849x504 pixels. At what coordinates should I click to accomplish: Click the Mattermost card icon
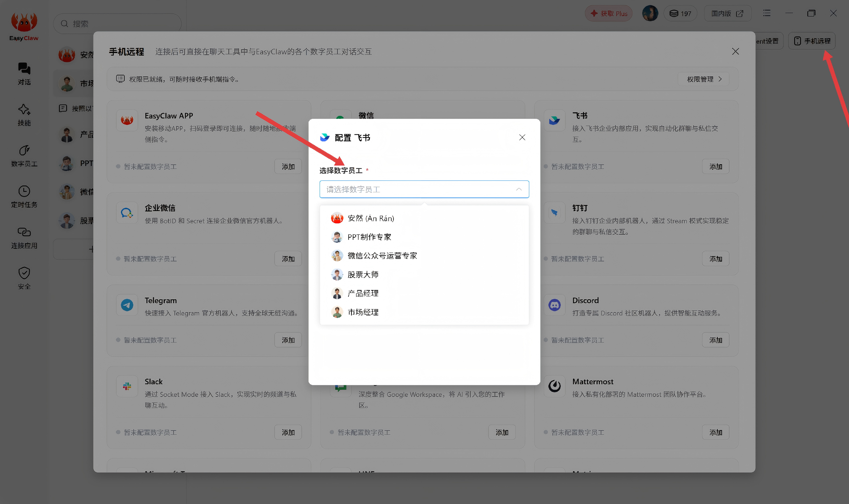(x=555, y=386)
